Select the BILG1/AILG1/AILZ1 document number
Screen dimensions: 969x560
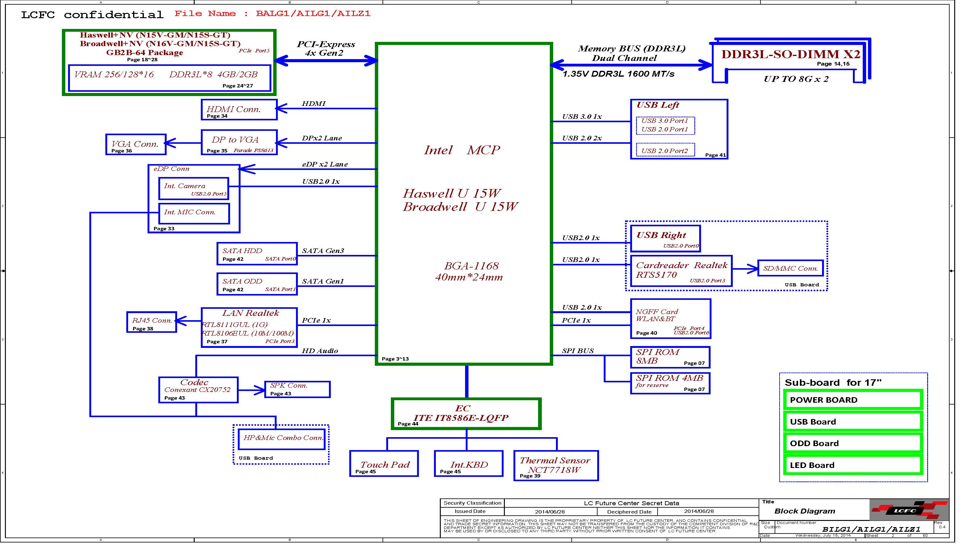[871, 529]
